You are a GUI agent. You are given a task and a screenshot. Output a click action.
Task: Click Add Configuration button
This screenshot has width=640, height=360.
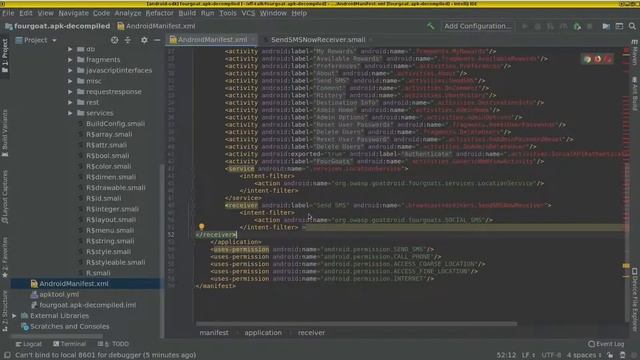point(478,26)
